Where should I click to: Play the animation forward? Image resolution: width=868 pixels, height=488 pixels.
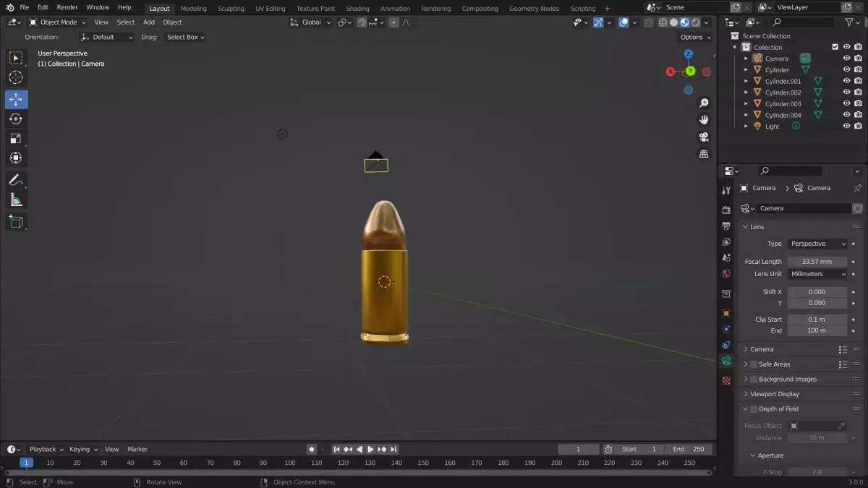[370, 449]
